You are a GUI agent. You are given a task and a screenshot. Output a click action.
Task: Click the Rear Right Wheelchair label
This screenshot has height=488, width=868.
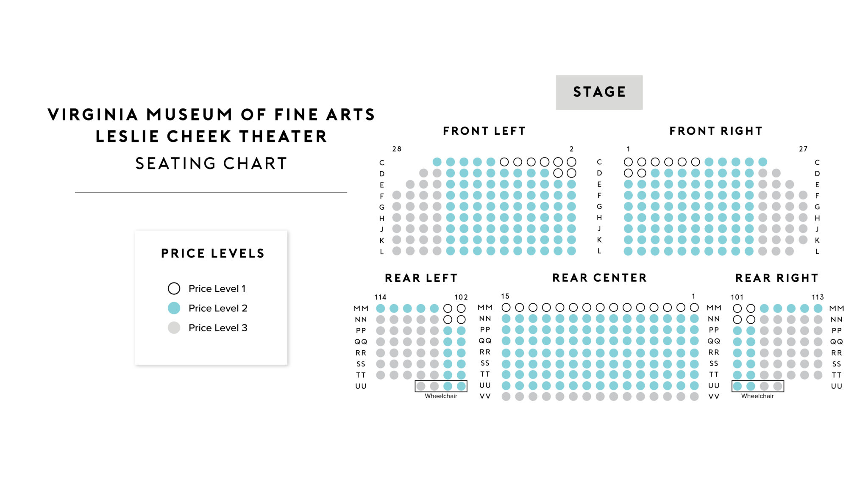(757, 396)
